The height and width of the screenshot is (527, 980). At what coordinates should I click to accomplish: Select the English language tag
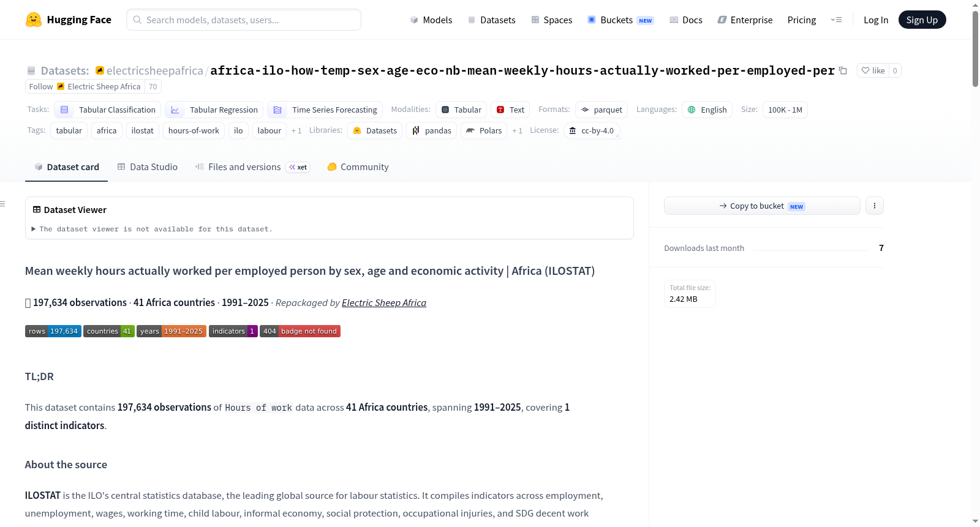pyautogui.click(x=707, y=110)
